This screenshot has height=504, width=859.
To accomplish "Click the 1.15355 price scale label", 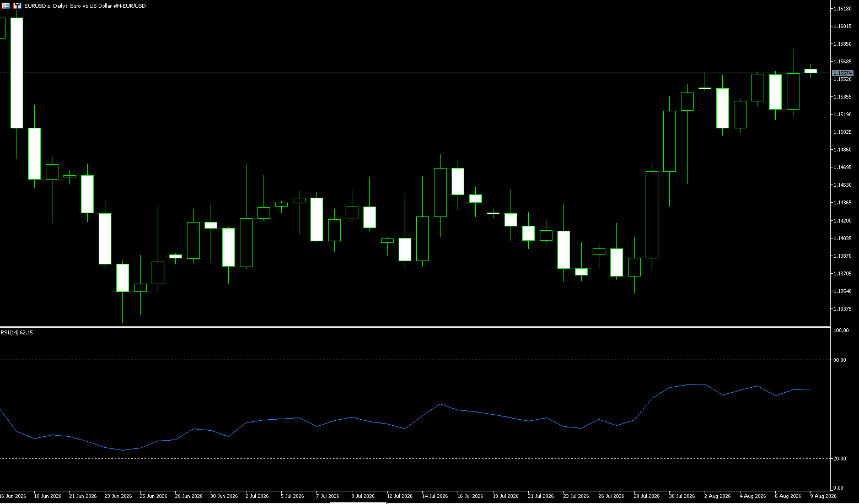I will point(842,97).
